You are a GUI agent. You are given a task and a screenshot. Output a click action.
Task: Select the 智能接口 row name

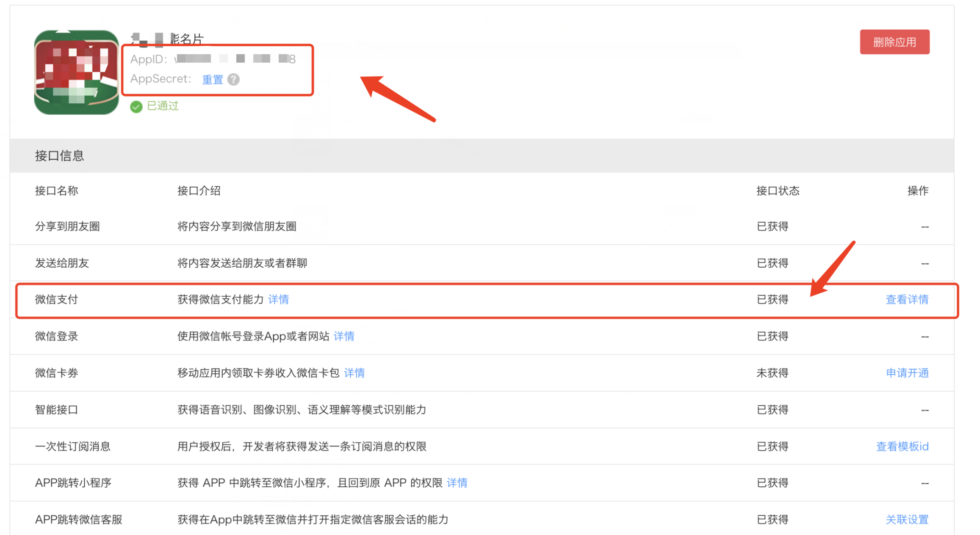click(56, 410)
